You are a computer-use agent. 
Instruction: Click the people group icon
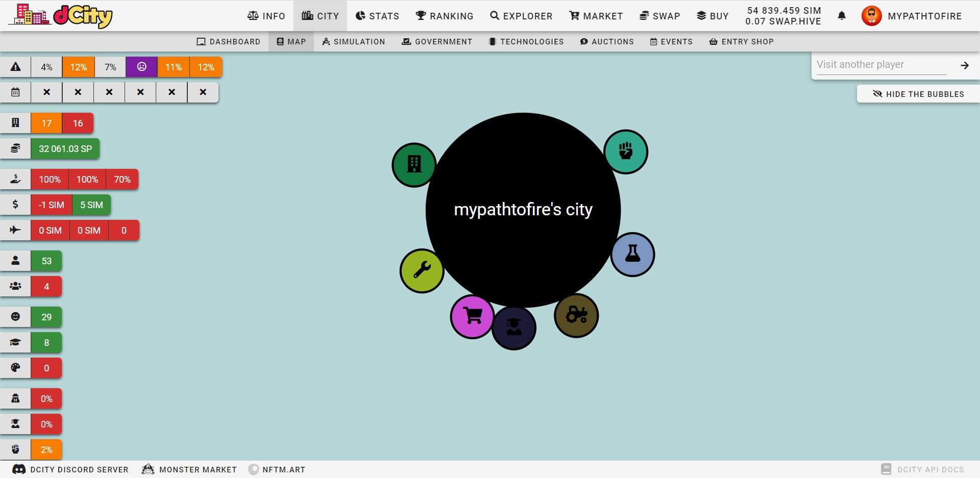pyautogui.click(x=15, y=286)
